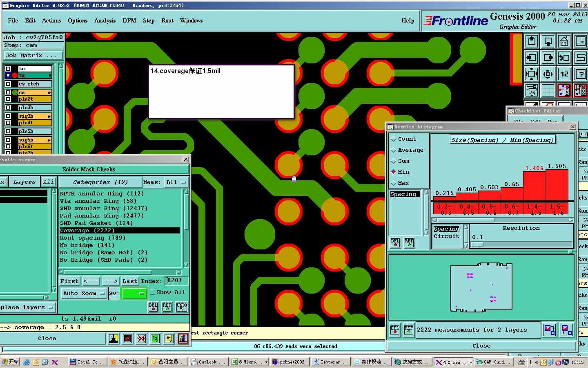Click the green 1-2 page icon
Viewport: 588px width, 368px height.
point(155,339)
